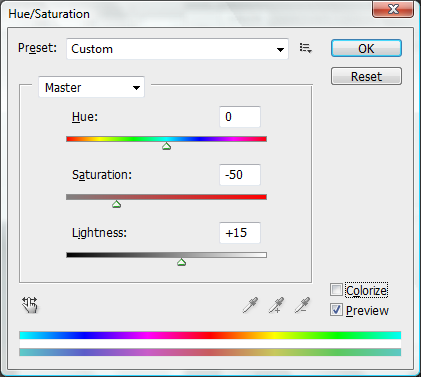Viewport: 421px width, 377px height.
Task: Enable the Colorize checkbox
Action: click(x=336, y=290)
